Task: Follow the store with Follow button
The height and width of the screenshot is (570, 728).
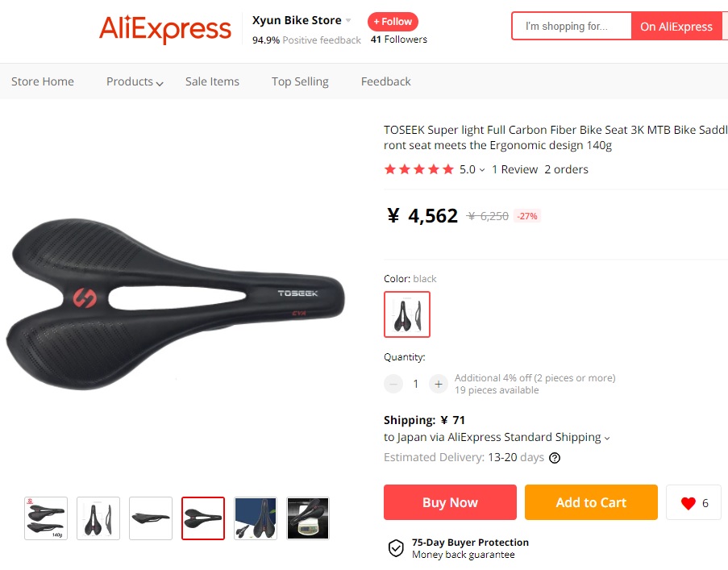Action: tap(393, 21)
